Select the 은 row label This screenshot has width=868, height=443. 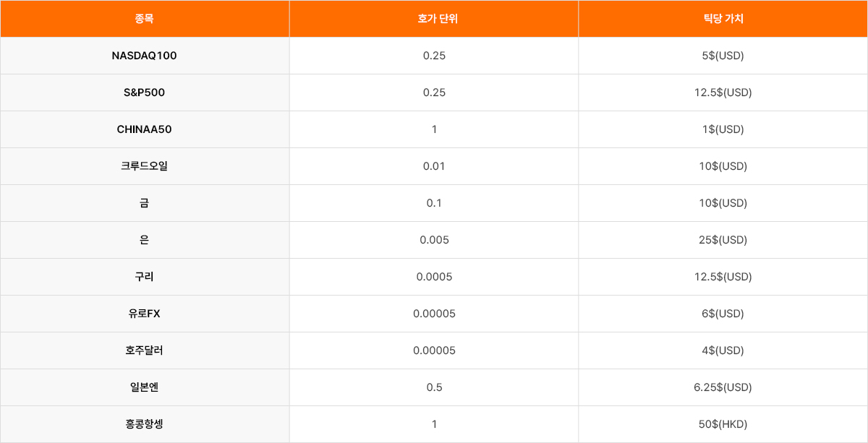(145, 240)
